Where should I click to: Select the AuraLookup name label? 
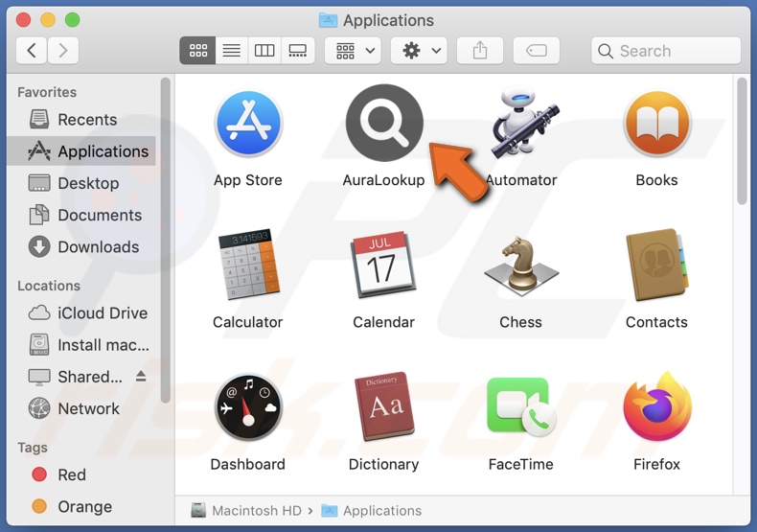pyautogui.click(x=384, y=180)
